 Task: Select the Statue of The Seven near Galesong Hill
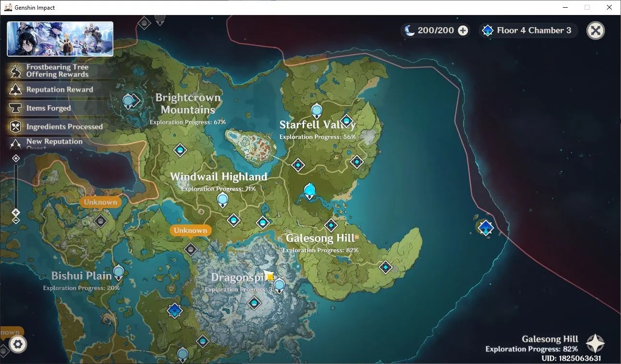point(310,191)
